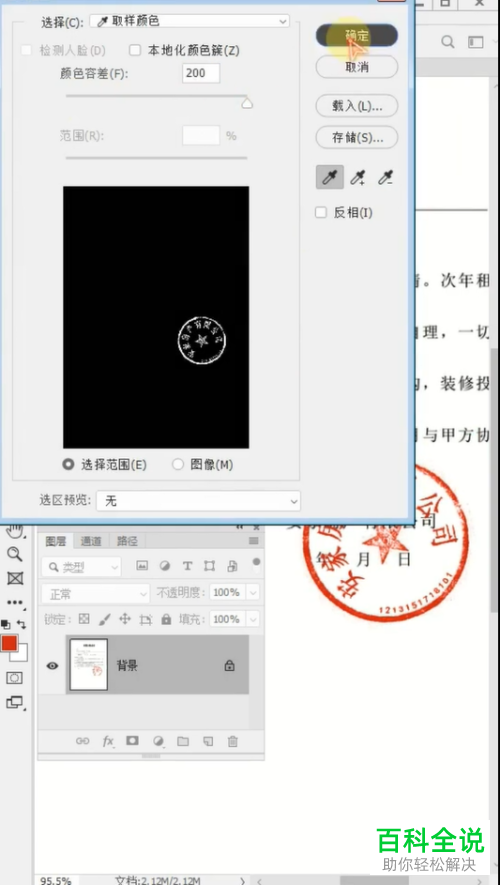Select the Frame tool
Viewport: 500px width, 885px height.
coord(15,579)
